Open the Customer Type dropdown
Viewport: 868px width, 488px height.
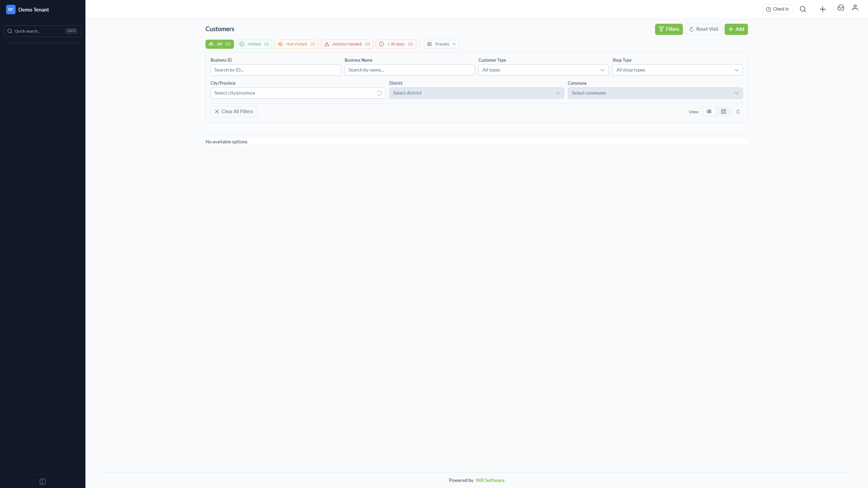tap(544, 70)
